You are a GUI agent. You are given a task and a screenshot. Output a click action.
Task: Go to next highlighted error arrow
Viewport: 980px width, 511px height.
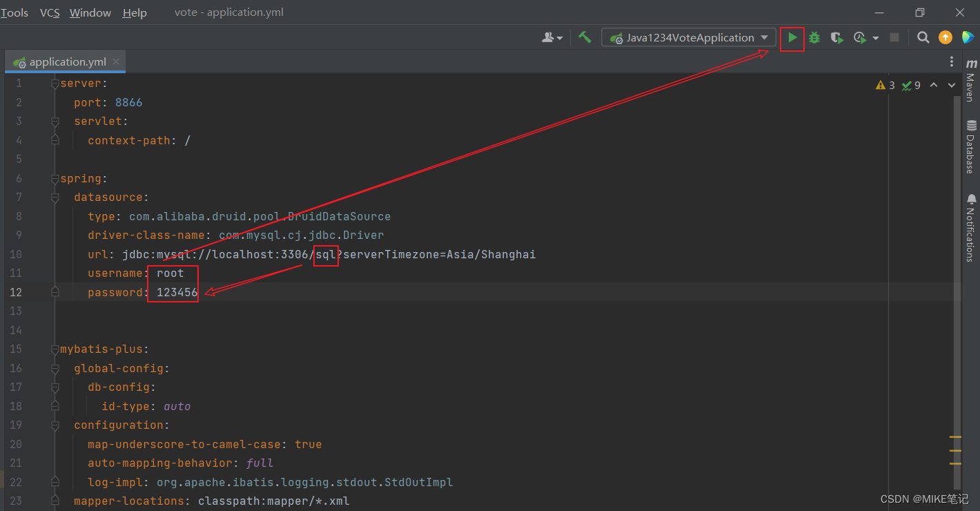click(952, 85)
